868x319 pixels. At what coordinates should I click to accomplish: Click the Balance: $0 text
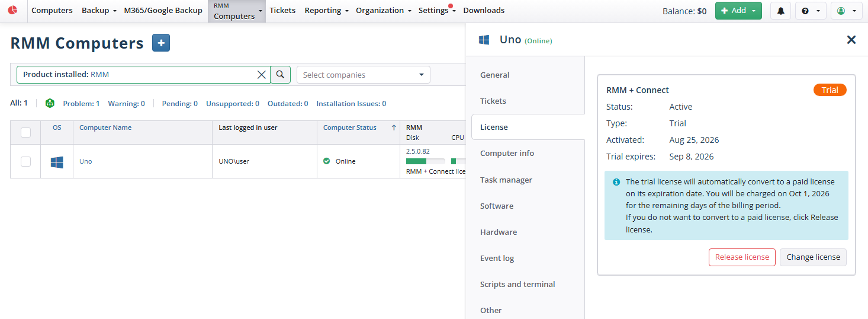(684, 11)
